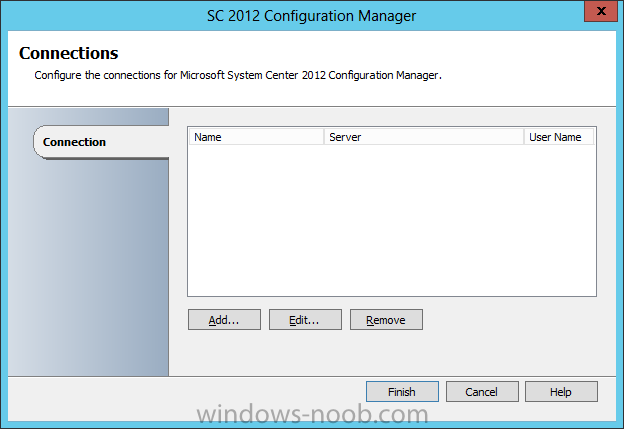This screenshot has height=429, width=624.
Task: Sort by User Name column header
Action: pyautogui.click(x=559, y=137)
